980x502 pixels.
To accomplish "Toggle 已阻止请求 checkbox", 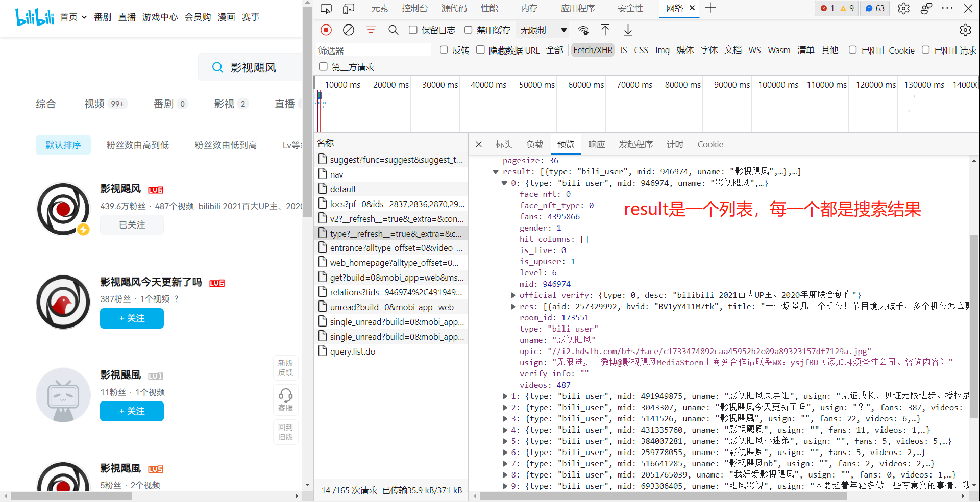I will 925,50.
